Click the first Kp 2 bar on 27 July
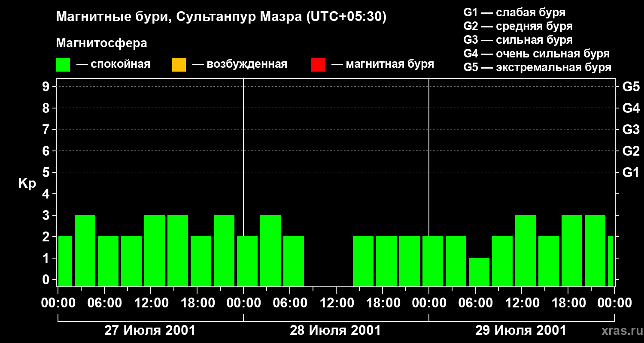The image size is (644, 343). [x=65, y=261]
